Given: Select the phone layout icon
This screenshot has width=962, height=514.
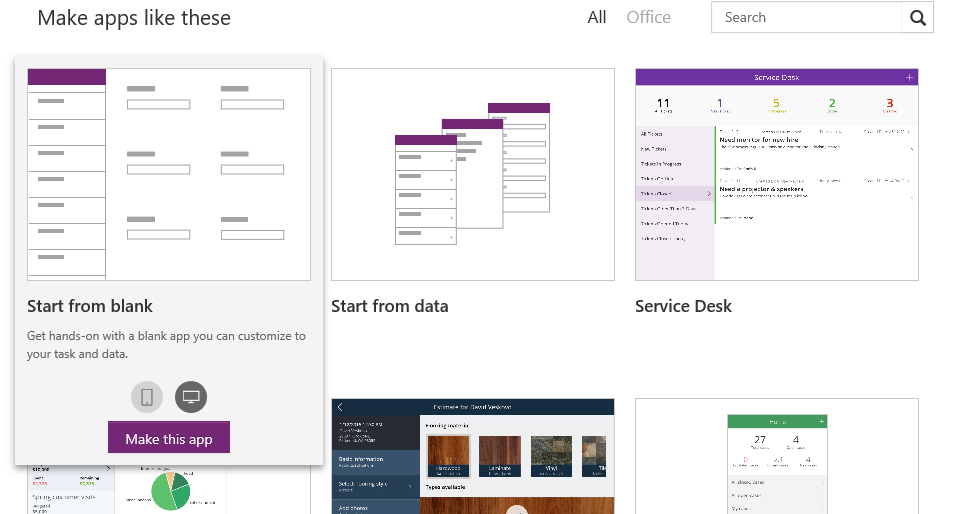Looking at the screenshot, I should tap(146, 397).
